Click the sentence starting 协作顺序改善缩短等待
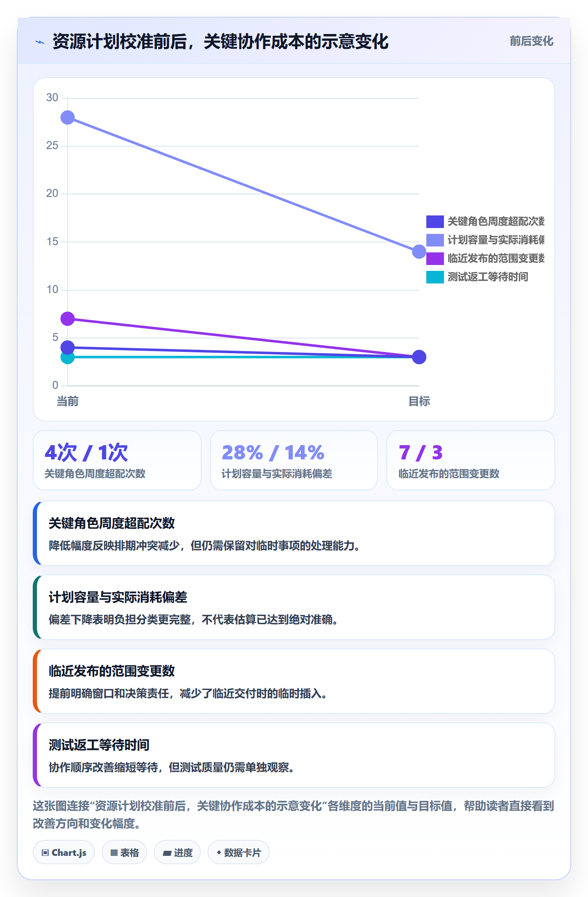This screenshot has height=897, width=588. (x=171, y=767)
